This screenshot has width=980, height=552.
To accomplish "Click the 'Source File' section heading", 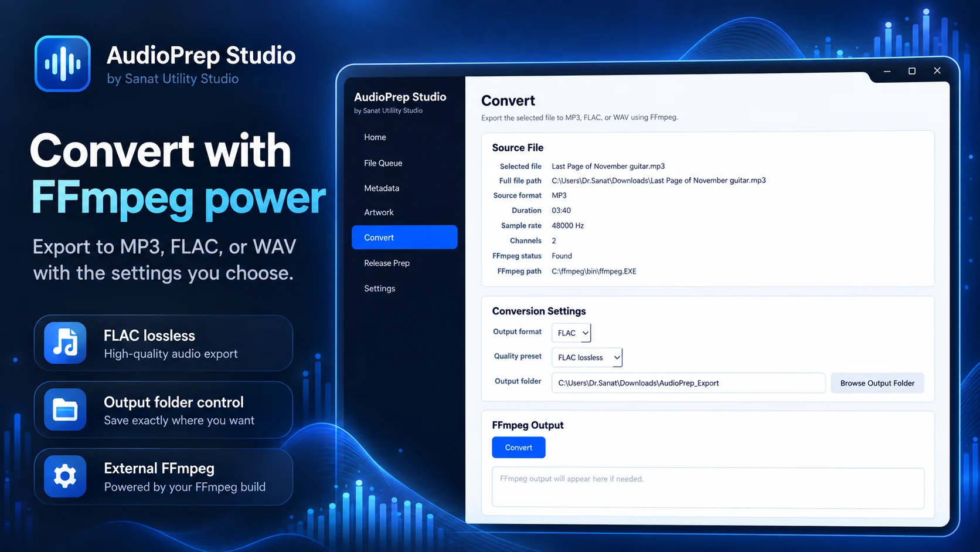I will point(518,148).
